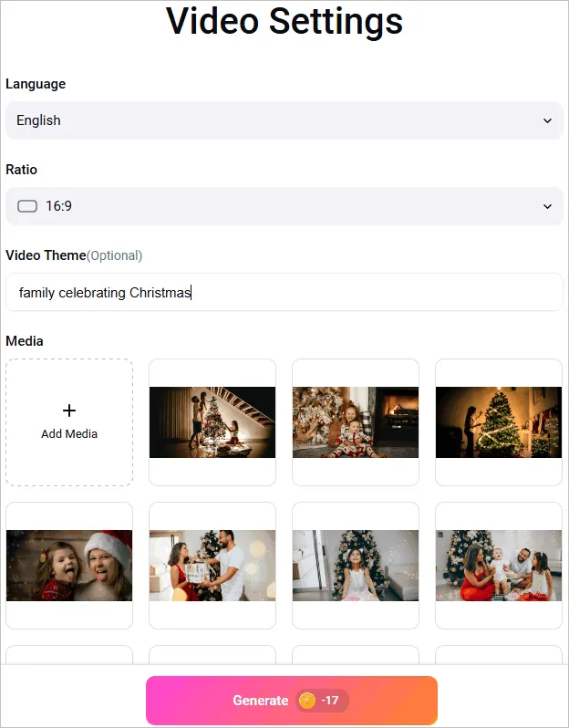
Task: Click the Ratio label
Action: pyautogui.click(x=21, y=170)
